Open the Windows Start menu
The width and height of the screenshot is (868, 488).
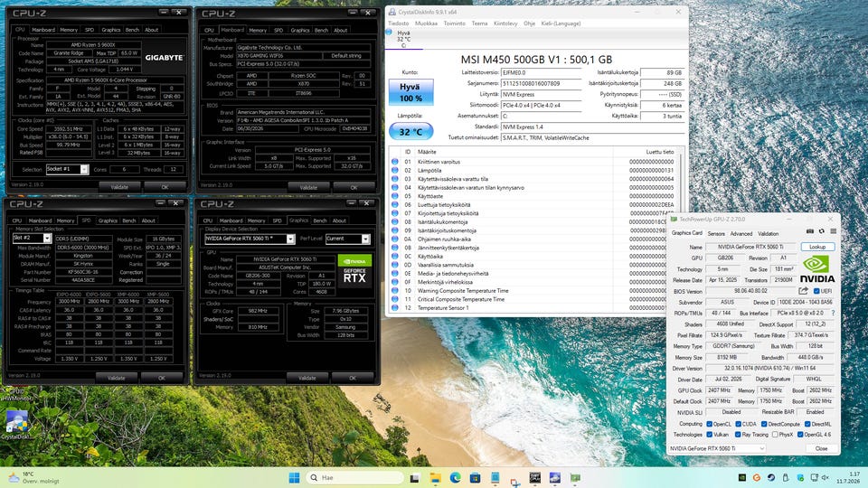(x=294, y=477)
